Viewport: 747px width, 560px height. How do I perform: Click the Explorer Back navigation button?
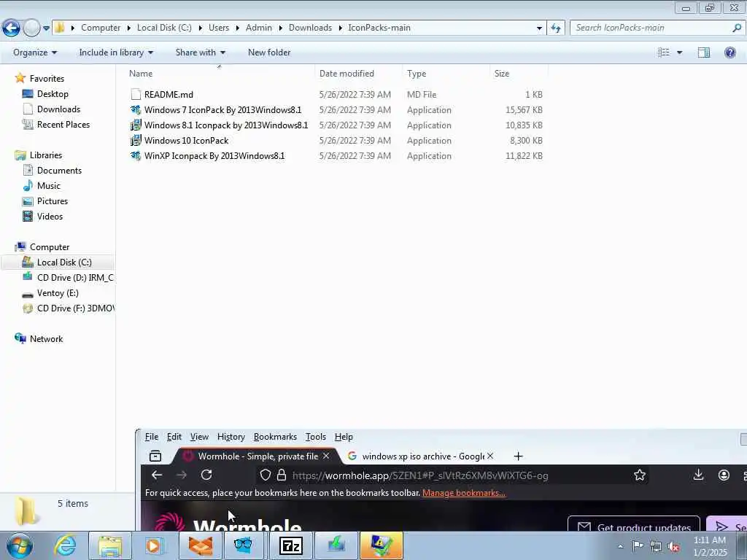[12, 28]
